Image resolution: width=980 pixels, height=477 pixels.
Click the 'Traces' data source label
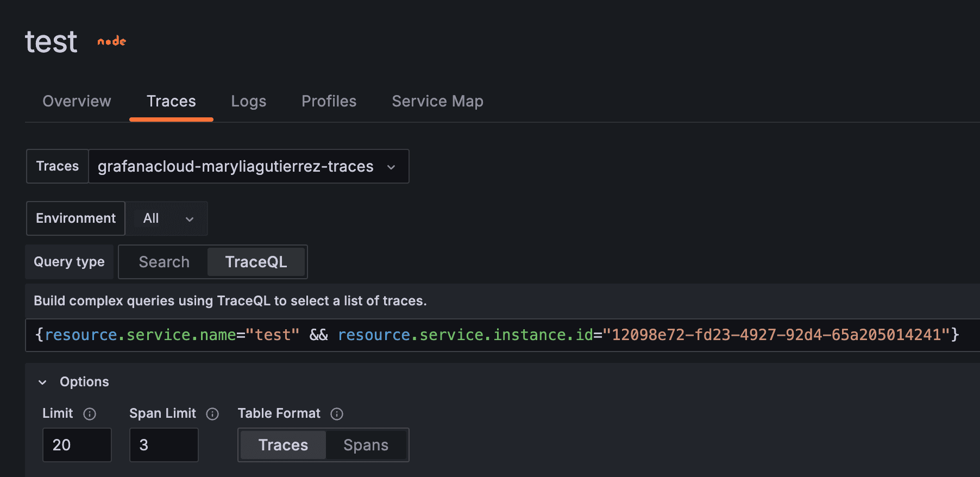click(x=57, y=166)
